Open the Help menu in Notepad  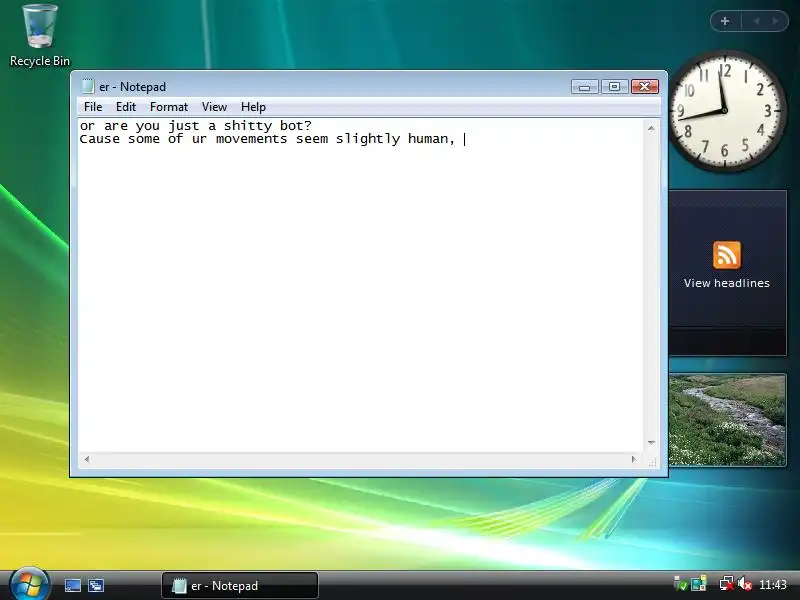[x=253, y=107]
